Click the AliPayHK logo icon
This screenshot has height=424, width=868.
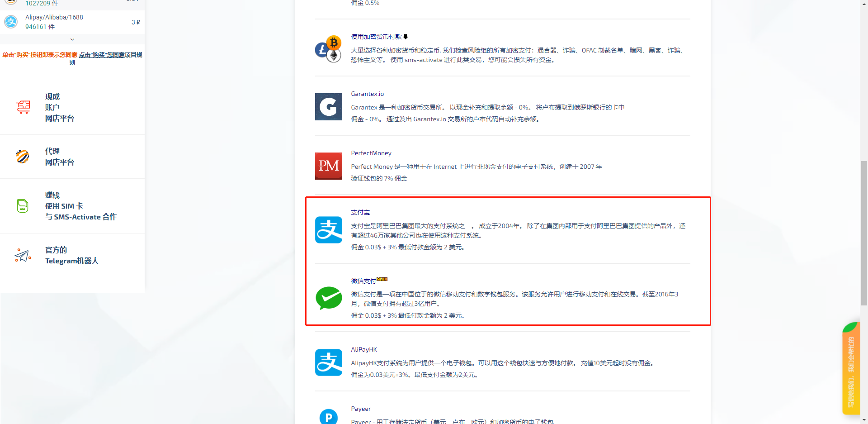pyautogui.click(x=329, y=362)
